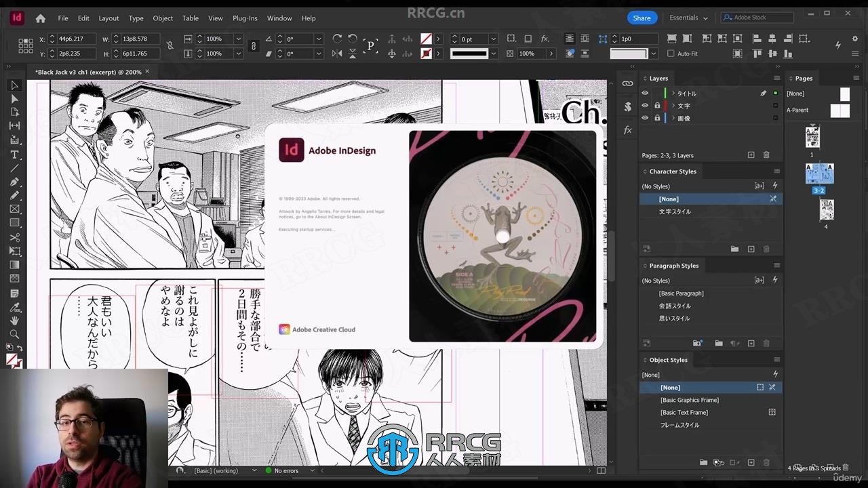This screenshot has height=488, width=868.
Task: Select the Gap tool
Action: [14, 126]
